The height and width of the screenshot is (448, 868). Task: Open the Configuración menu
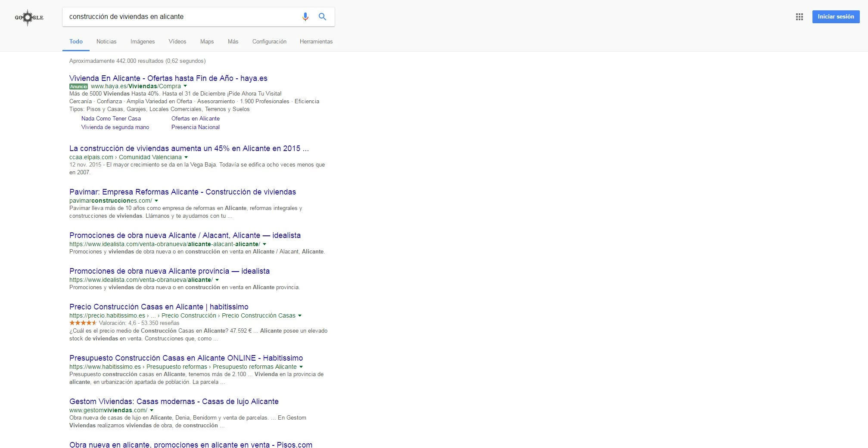click(x=269, y=42)
